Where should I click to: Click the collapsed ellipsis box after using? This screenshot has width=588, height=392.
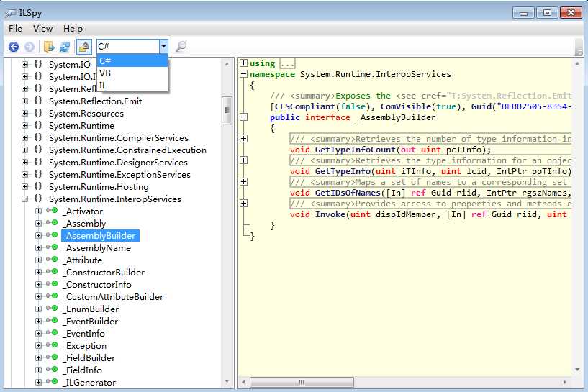pos(288,64)
